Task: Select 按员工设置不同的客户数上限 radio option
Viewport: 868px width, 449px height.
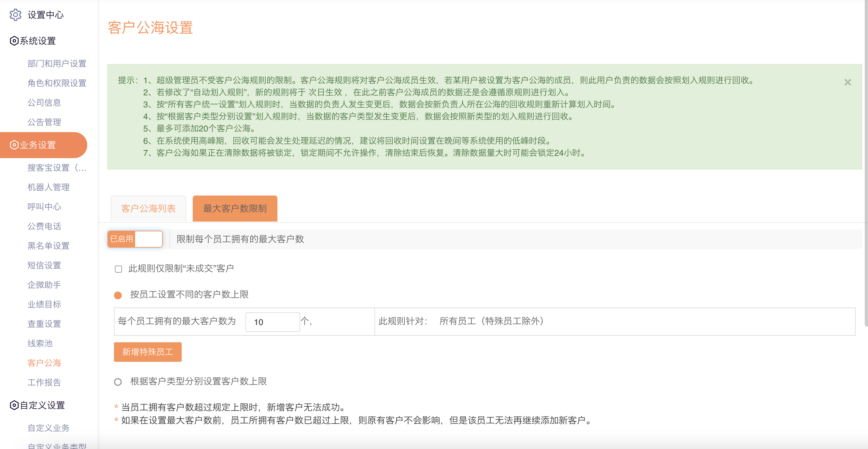Action: click(x=118, y=295)
